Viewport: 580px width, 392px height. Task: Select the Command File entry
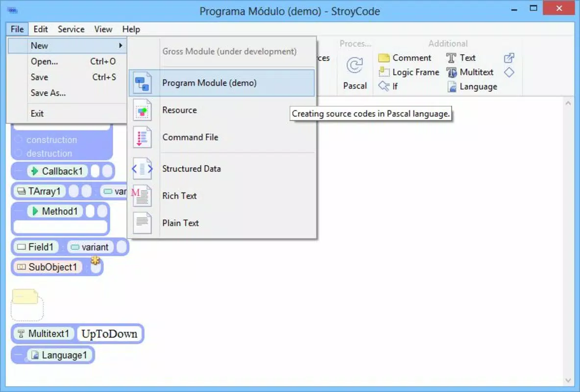tap(222, 137)
